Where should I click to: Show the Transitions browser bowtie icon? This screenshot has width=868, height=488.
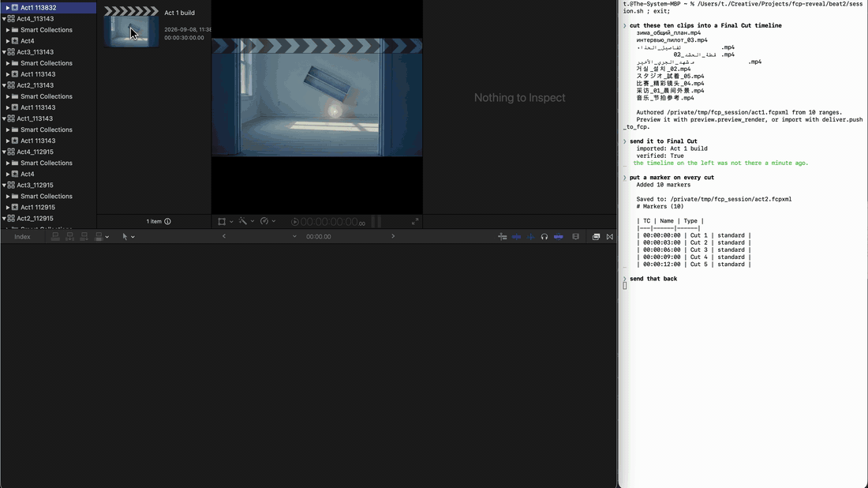609,237
